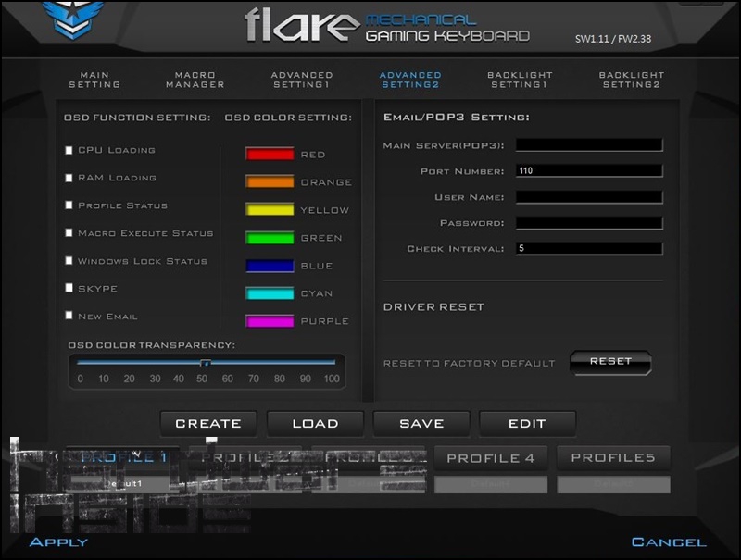Viewport: 741px width, 560px height.
Task: Select Advanced Setting 2 tab
Action: point(410,80)
